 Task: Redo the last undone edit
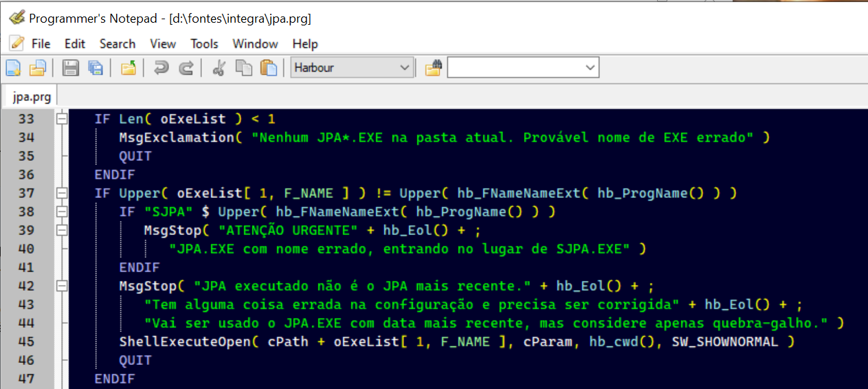[x=186, y=67]
